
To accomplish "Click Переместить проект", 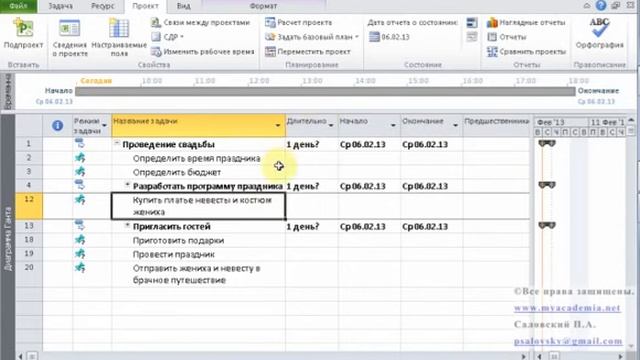I will point(308,52).
